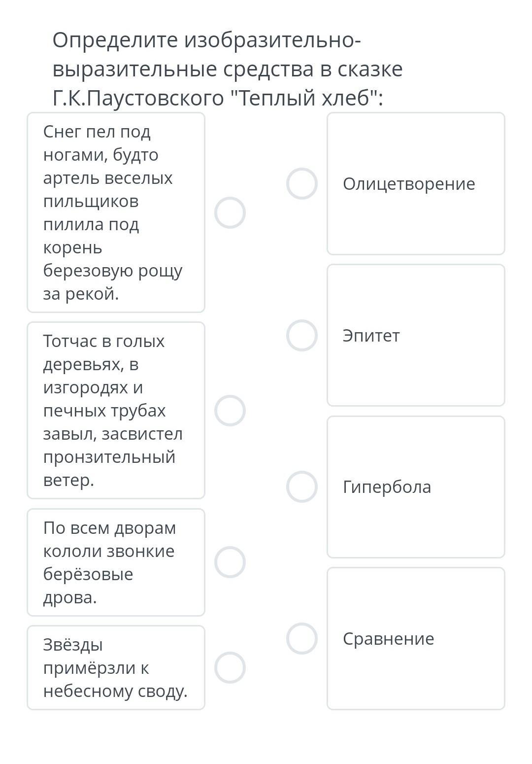Click the 'Звёзды примёрзли к небесному своду' card
This screenshot has width=532, height=764.
tap(116, 668)
